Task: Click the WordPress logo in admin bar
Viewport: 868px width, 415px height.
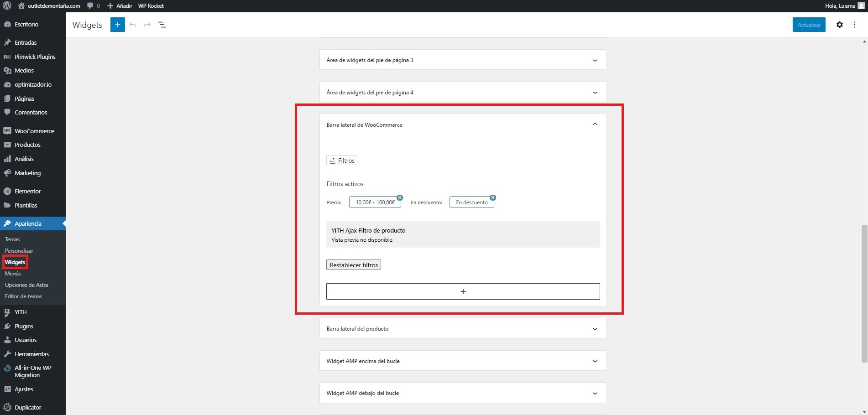Action: (x=7, y=6)
